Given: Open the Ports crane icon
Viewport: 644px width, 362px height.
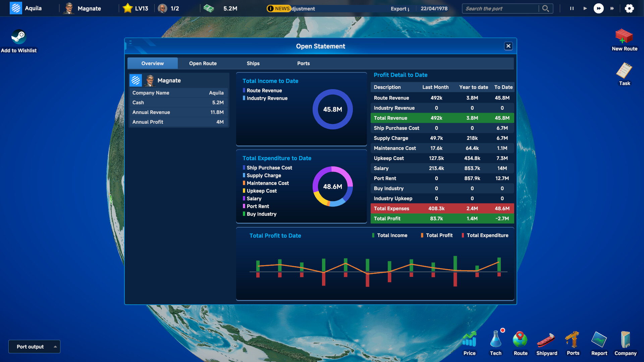Looking at the screenshot, I should click(x=573, y=340).
